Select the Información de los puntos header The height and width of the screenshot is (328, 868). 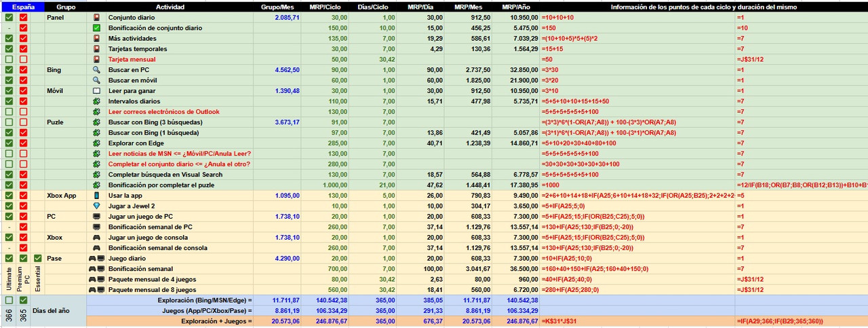coord(704,7)
